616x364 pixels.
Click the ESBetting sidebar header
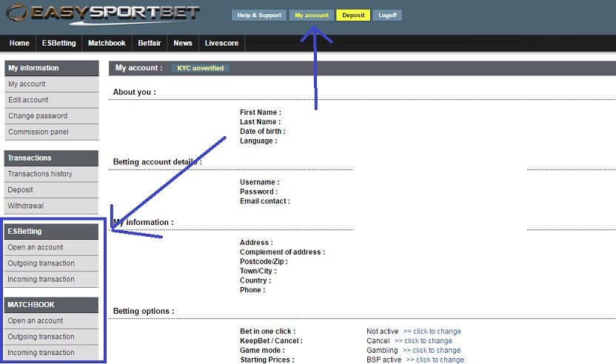(51, 232)
